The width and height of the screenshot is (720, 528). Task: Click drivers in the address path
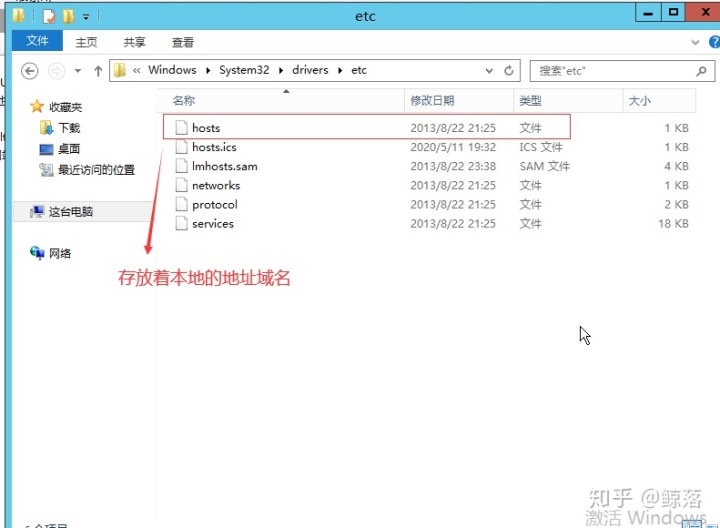(310, 70)
